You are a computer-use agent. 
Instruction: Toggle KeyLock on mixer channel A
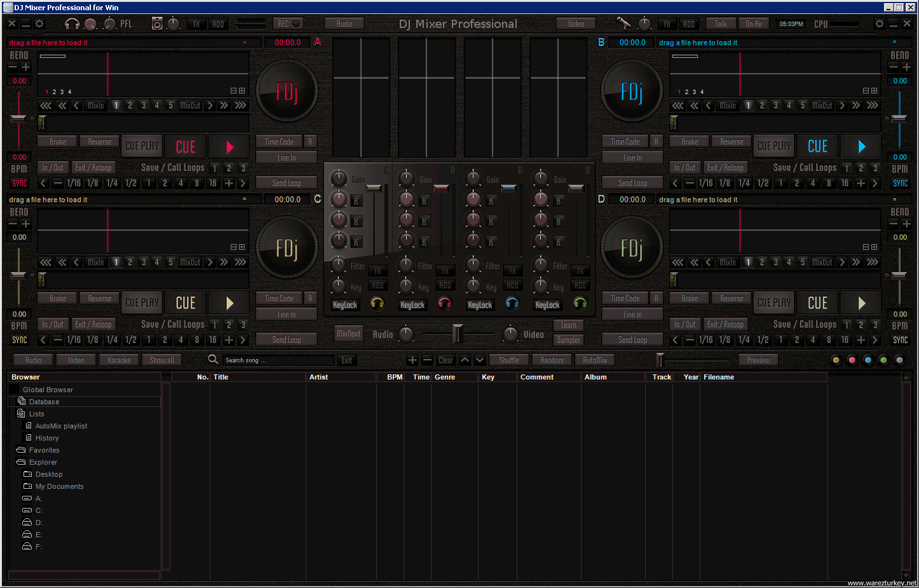click(x=412, y=305)
